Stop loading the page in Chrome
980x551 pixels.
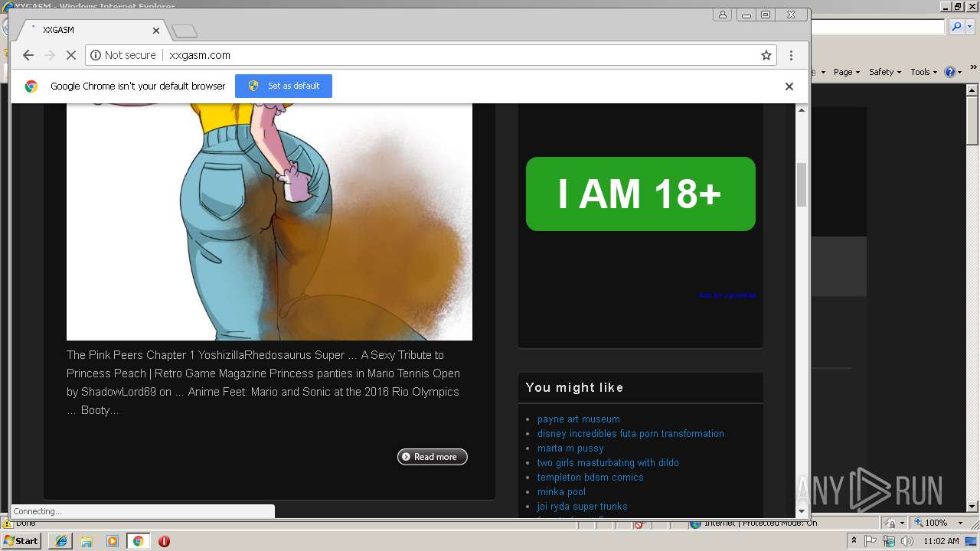point(71,55)
